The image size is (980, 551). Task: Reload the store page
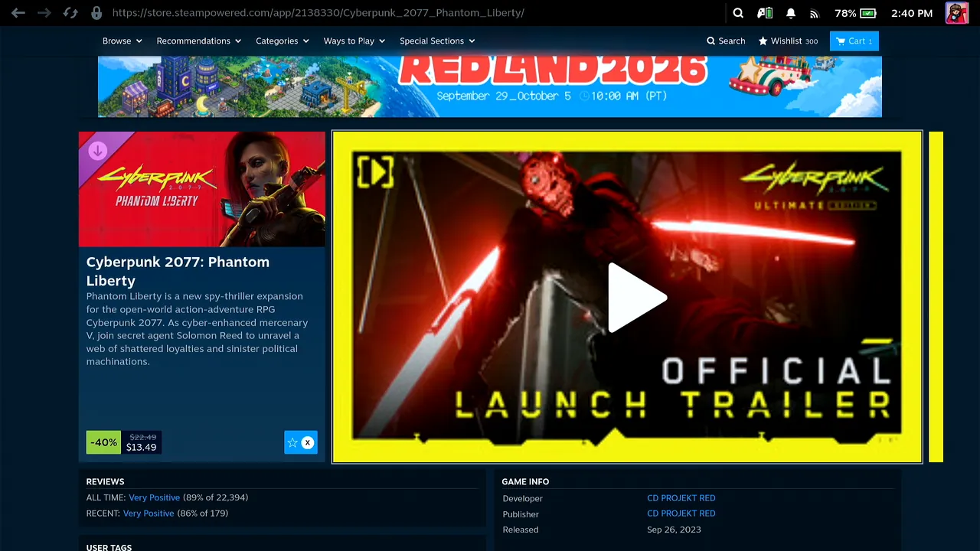(x=70, y=13)
